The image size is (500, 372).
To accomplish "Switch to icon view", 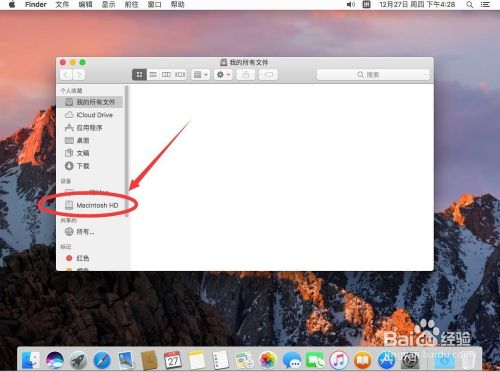I will [x=139, y=75].
